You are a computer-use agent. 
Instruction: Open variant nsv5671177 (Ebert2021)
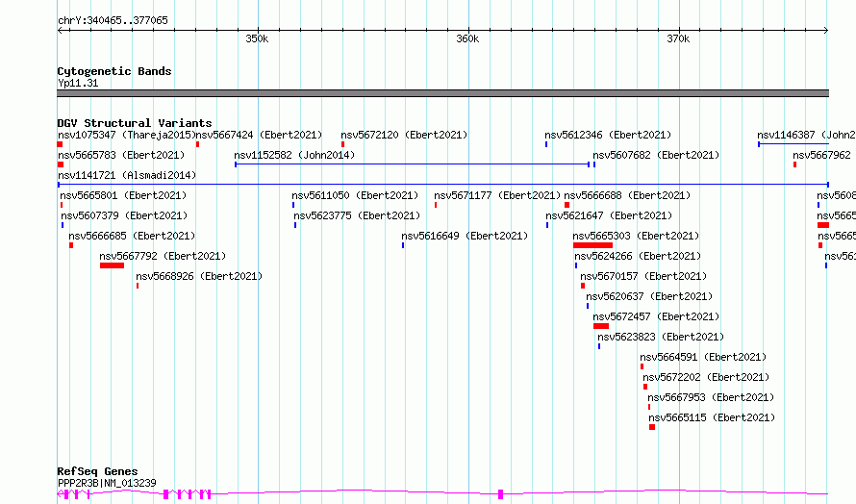(x=497, y=195)
